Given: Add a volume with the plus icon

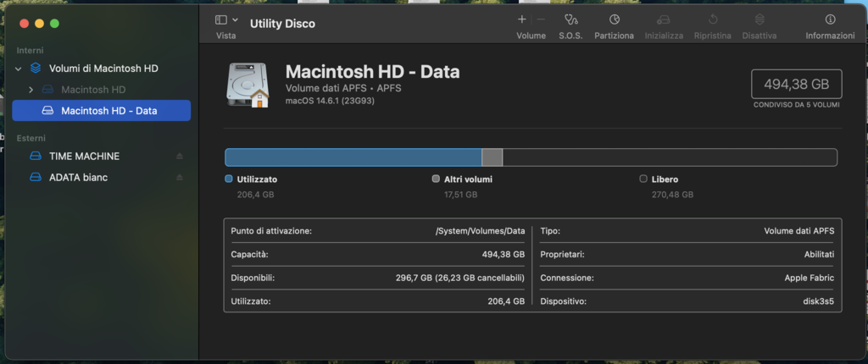Looking at the screenshot, I should [x=521, y=19].
